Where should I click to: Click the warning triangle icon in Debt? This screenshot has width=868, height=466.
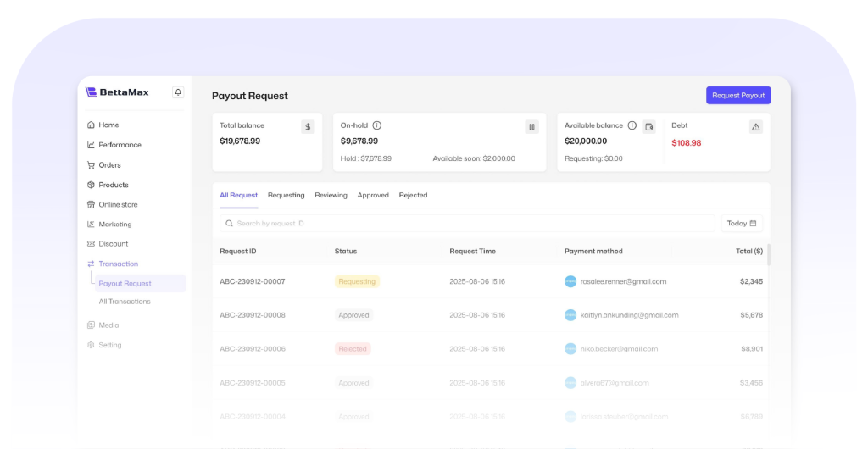(x=756, y=126)
